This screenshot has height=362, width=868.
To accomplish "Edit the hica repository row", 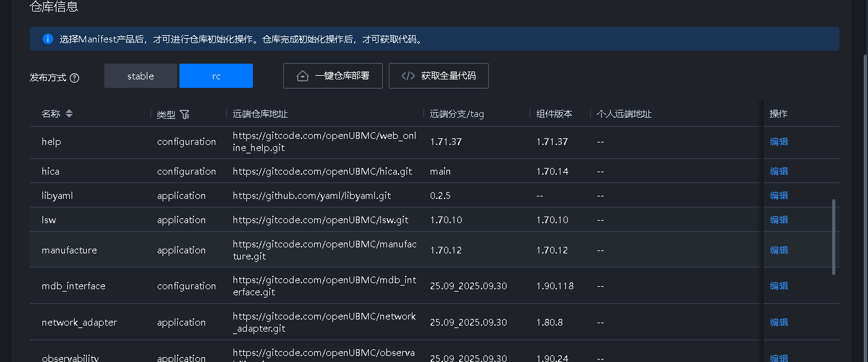I will (x=779, y=172).
